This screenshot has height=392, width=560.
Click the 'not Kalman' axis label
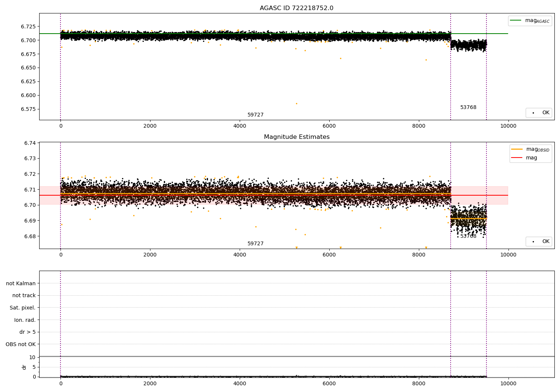(21, 283)
